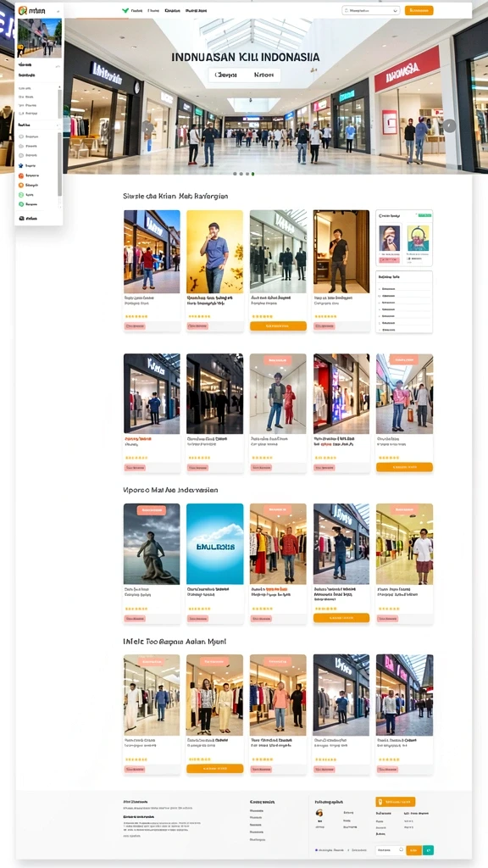This screenshot has width=488, height=868.
Task: Click the orange button with phone icon in footer
Action: [395, 802]
